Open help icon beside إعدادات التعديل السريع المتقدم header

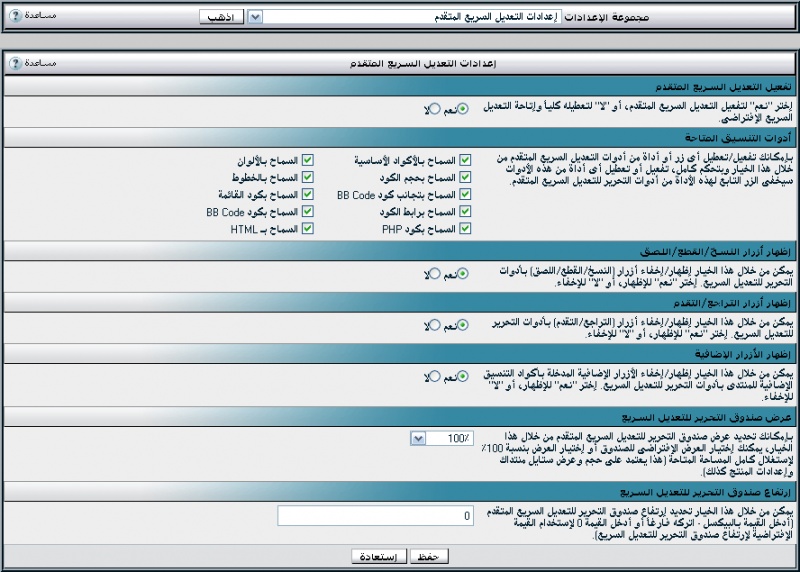click(15, 63)
